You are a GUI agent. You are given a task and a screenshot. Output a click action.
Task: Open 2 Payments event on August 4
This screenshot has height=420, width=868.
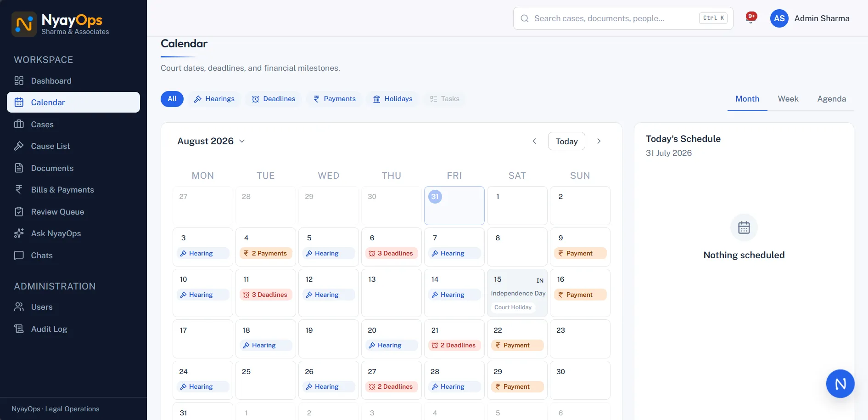[x=266, y=253]
